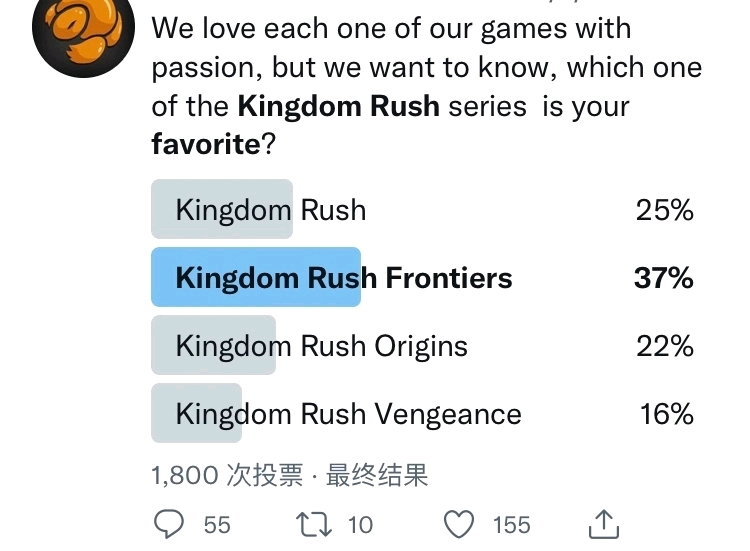This screenshot has height=551, width=750.
Task: Click the like count 155
Action: 512,525
